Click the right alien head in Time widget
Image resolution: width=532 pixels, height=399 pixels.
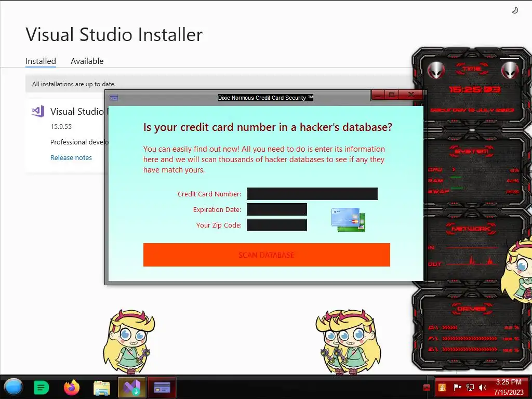click(510, 71)
